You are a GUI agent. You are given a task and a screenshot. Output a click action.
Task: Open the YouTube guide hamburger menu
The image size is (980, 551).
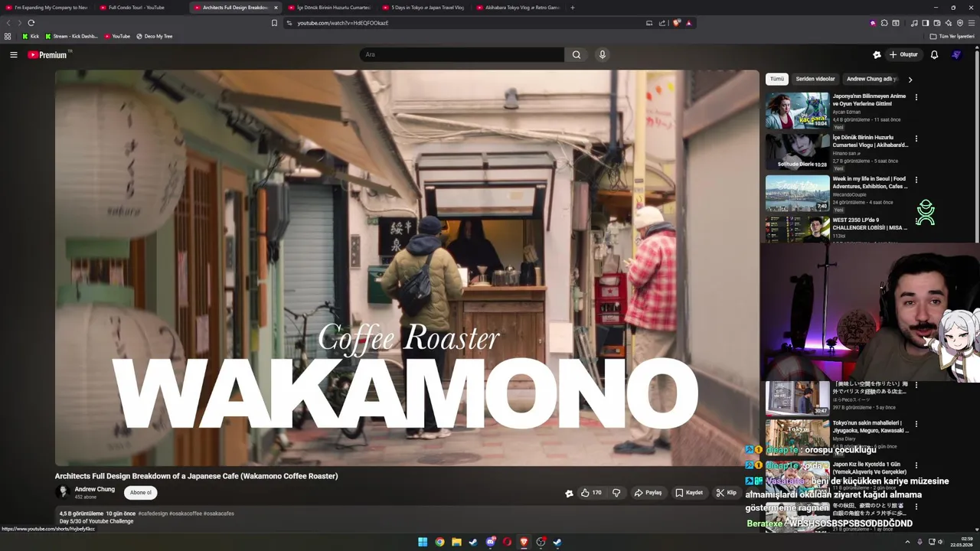pyautogui.click(x=13, y=54)
